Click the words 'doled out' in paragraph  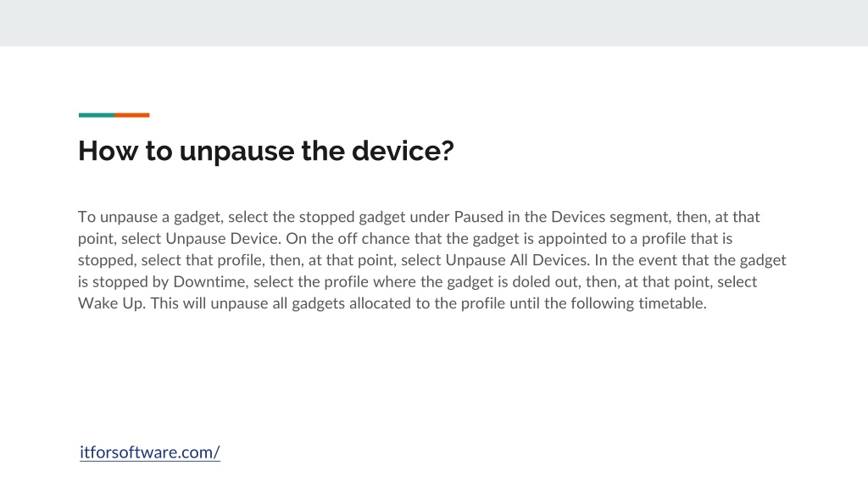(545, 281)
